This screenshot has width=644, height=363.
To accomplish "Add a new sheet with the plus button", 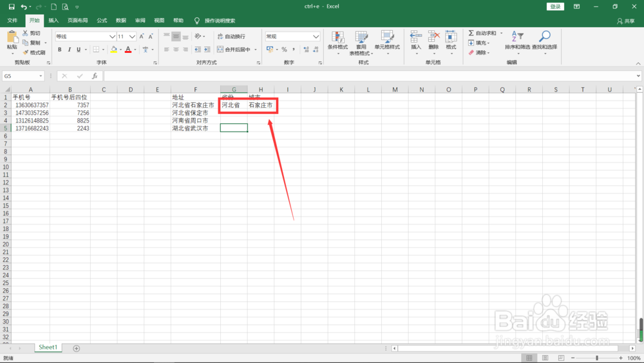I will [77, 348].
